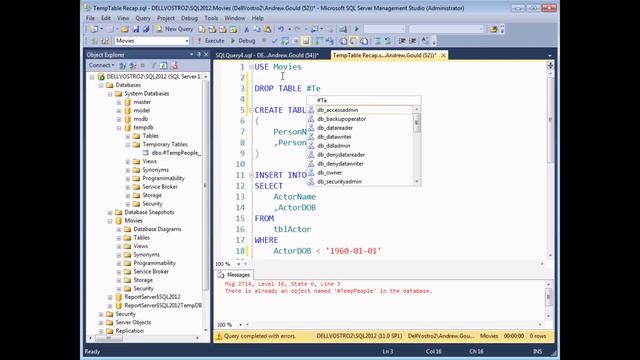This screenshot has width=640, height=360.
Task: Open the File menu
Action: tap(90, 18)
